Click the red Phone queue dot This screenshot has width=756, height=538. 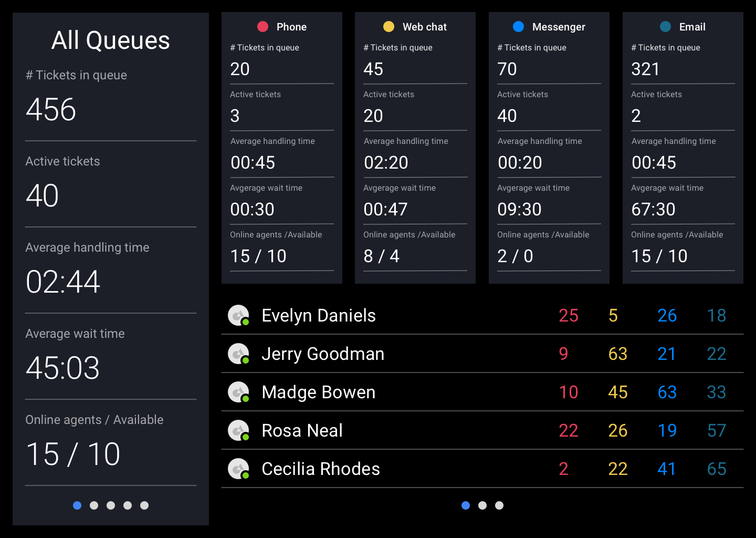(x=263, y=27)
